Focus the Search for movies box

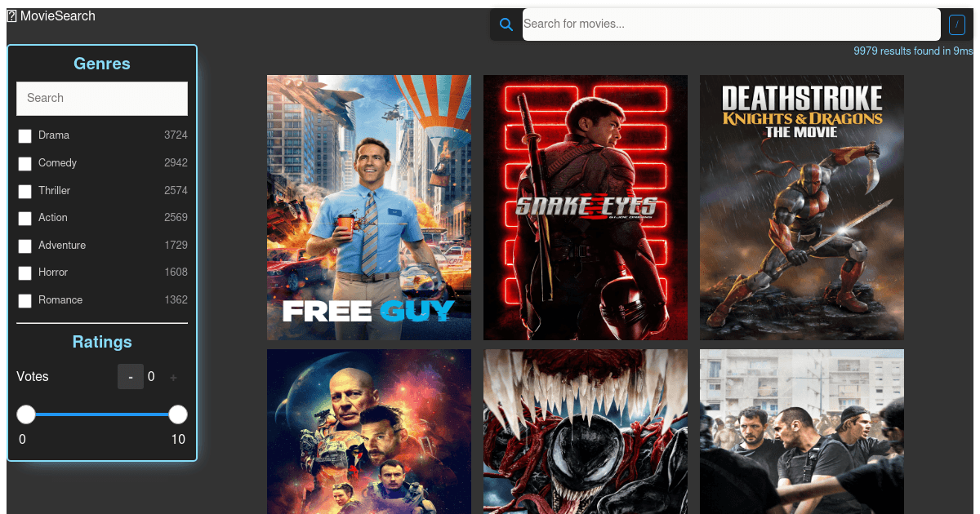click(732, 24)
